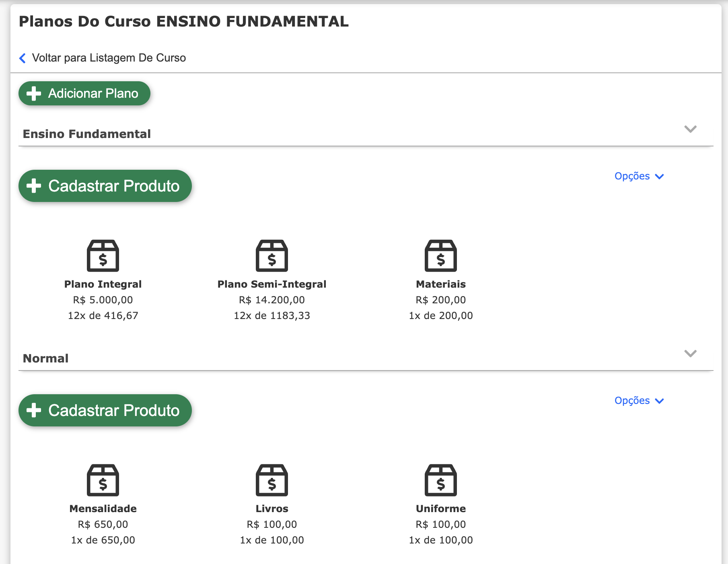Open the Plano Semi-Integral product icon
The image size is (728, 564).
click(272, 256)
